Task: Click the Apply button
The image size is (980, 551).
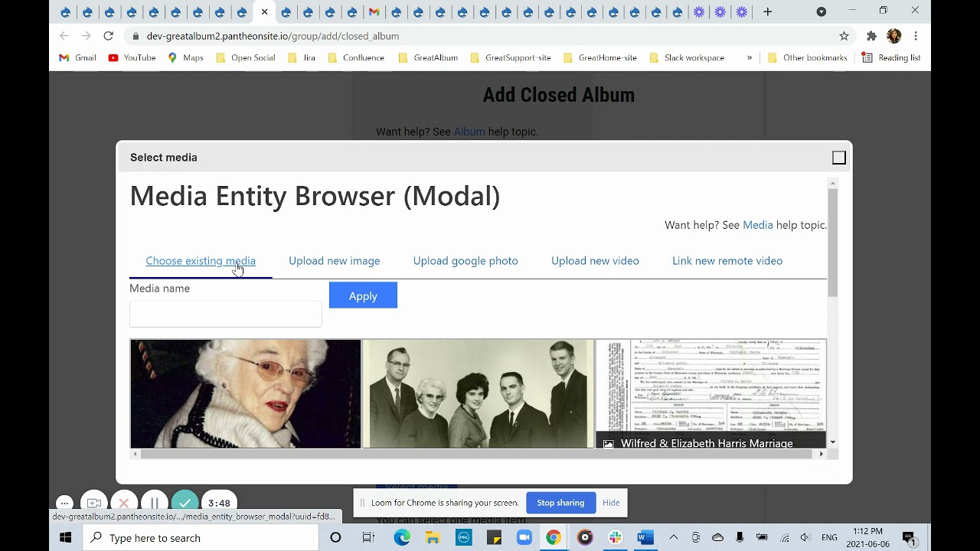Action: coord(363,295)
